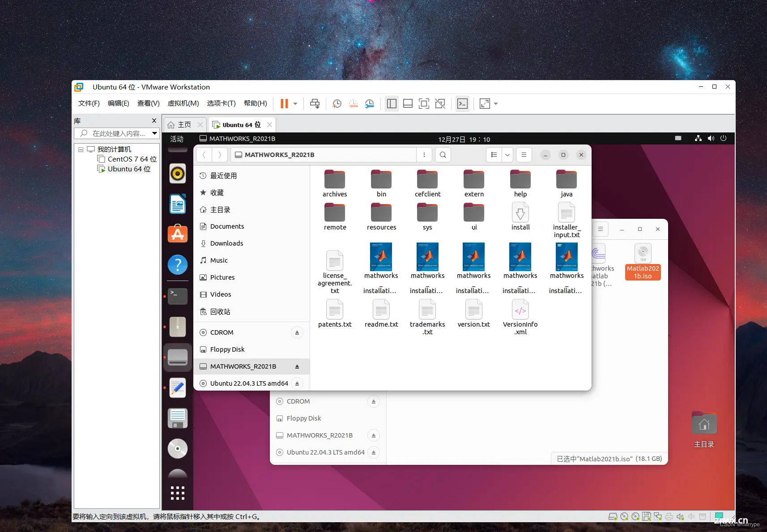Open the snapshot manager icon

pos(370,104)
